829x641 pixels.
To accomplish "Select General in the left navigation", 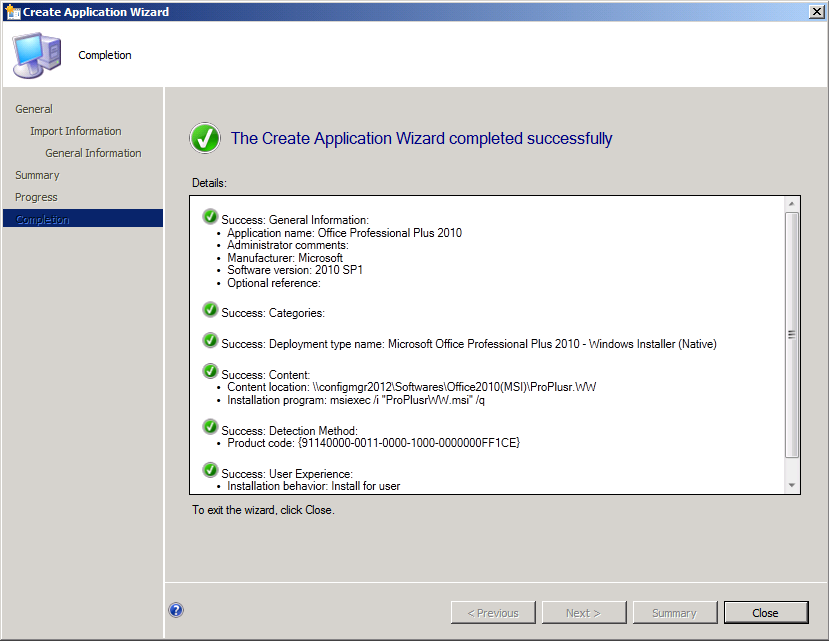I will click(33, 108).
